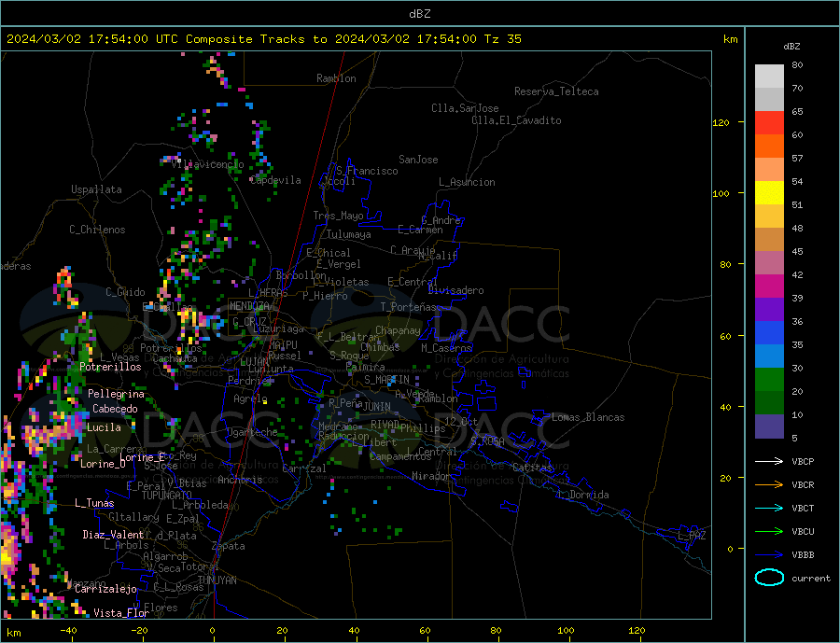The image size is (840, 643).
Task: Select the dark green 10-20 dBZ swatch
Action: pyautogui.click(x=769, y=402)
